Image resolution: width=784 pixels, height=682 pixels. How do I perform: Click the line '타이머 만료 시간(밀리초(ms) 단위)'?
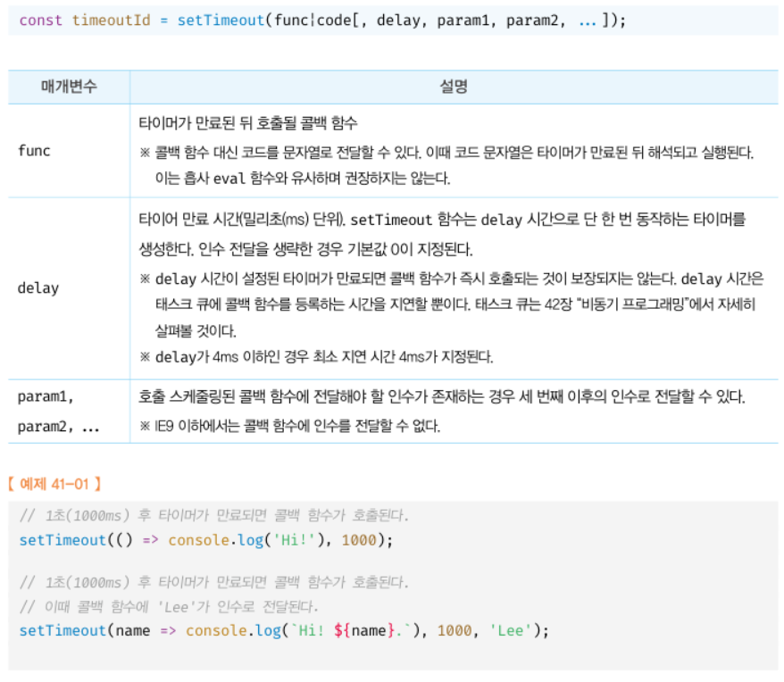[442, 220]
